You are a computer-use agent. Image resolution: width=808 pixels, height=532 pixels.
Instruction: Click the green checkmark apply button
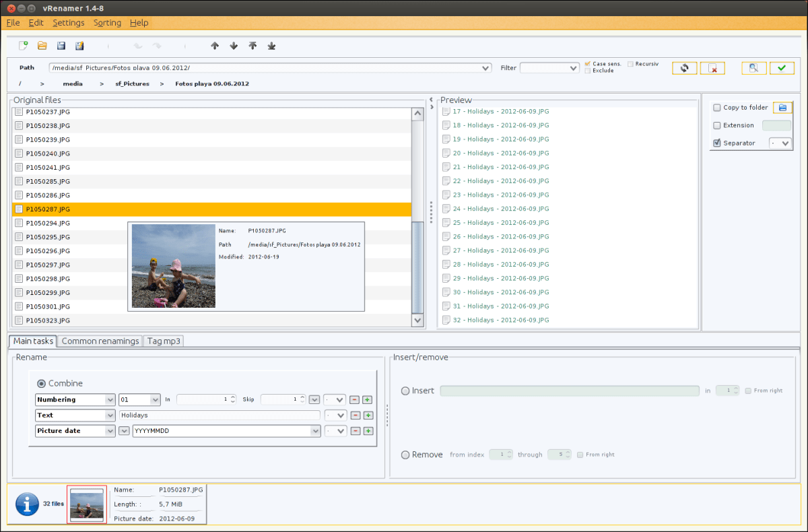[x=782, y=68]
